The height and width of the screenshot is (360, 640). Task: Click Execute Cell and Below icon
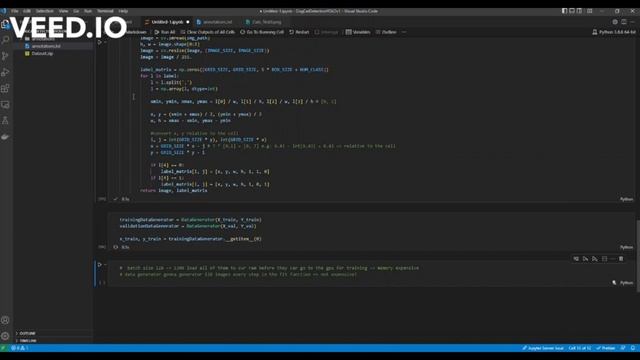[x=595, y=259]
